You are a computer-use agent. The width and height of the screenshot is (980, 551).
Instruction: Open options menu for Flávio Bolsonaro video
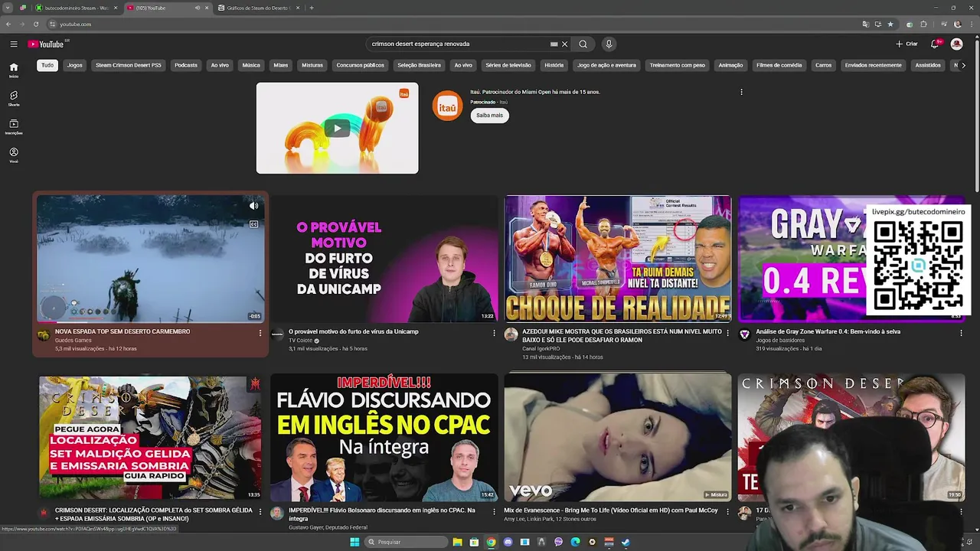pyautogui.click(x=494, y=511)
